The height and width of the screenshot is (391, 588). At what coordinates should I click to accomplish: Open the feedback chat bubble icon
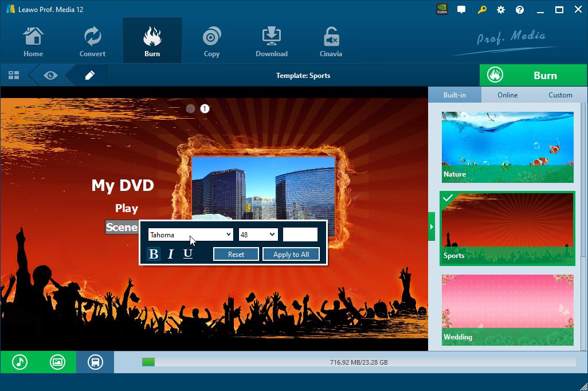[461, 10]
